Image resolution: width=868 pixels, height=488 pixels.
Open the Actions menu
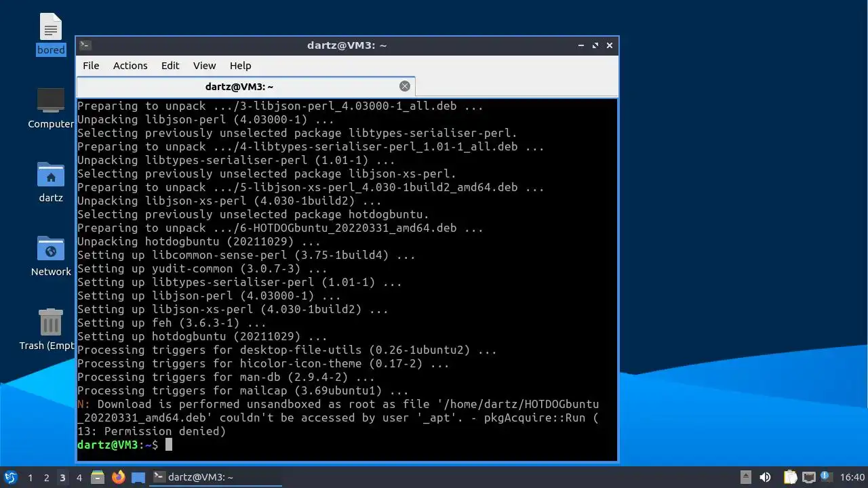point(130,66)
